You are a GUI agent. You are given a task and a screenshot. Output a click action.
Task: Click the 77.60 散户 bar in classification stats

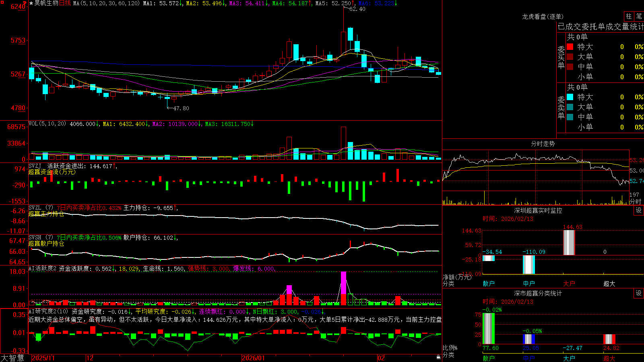[488, 329]
